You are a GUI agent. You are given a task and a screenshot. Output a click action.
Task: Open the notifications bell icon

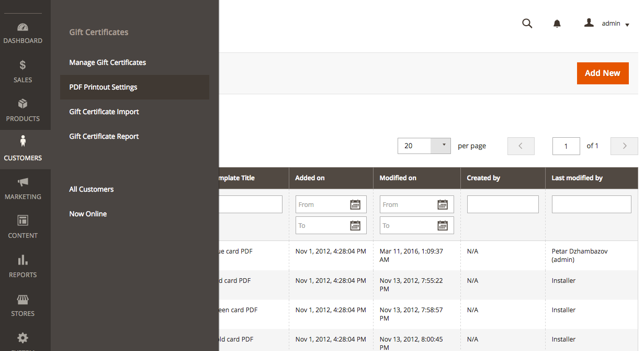tap(557, 24)
